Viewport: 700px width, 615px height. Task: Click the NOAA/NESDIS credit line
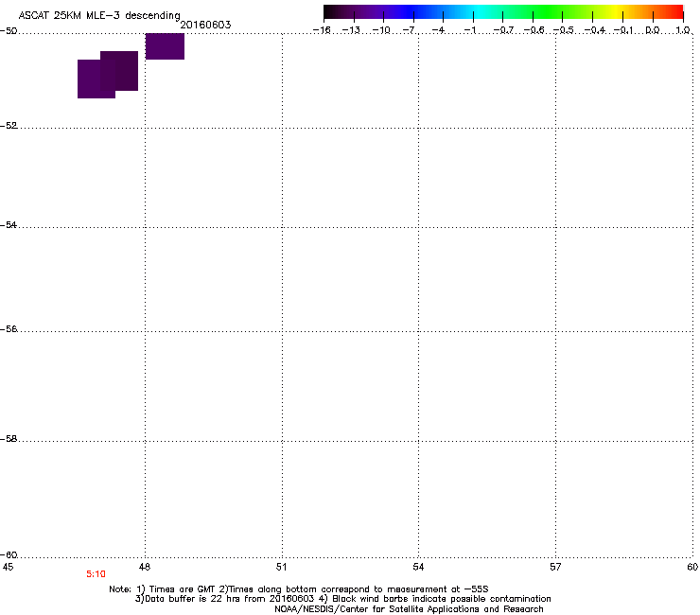tap(409, 609)
